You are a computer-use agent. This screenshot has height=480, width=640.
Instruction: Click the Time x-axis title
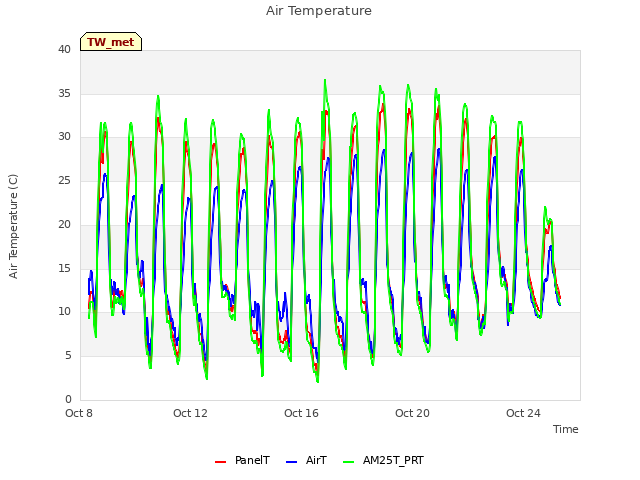(x=566, y=429)
